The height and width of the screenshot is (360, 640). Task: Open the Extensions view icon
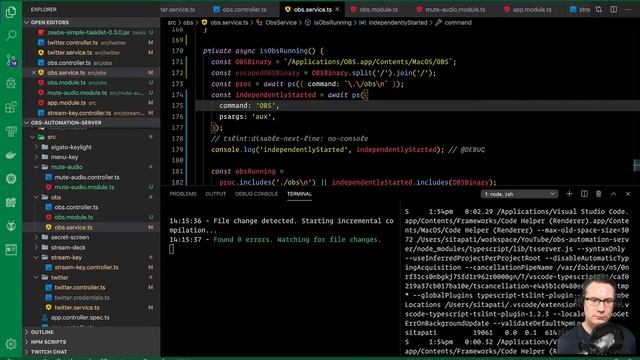11,107
